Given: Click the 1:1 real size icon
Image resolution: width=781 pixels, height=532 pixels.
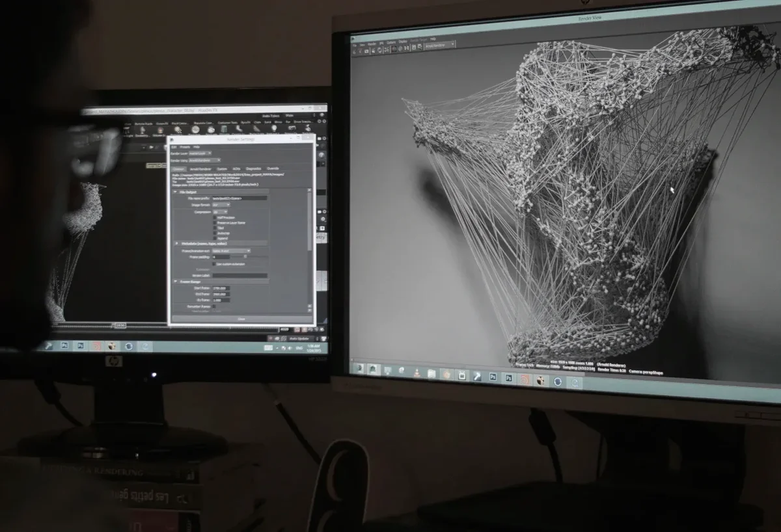Looking at the screenshot, I should click(x=407, y=48).
